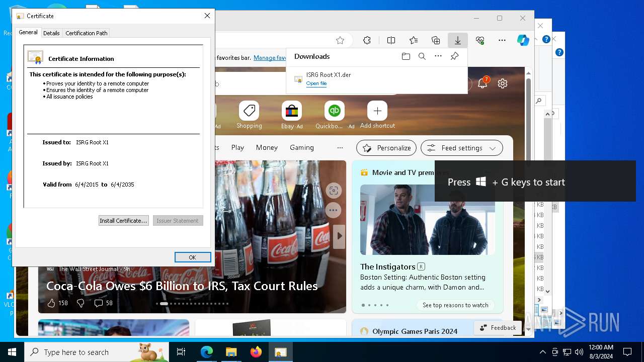644x362 pixels.
Task: Click the Add shortcut plus tile
Action: 377,115
